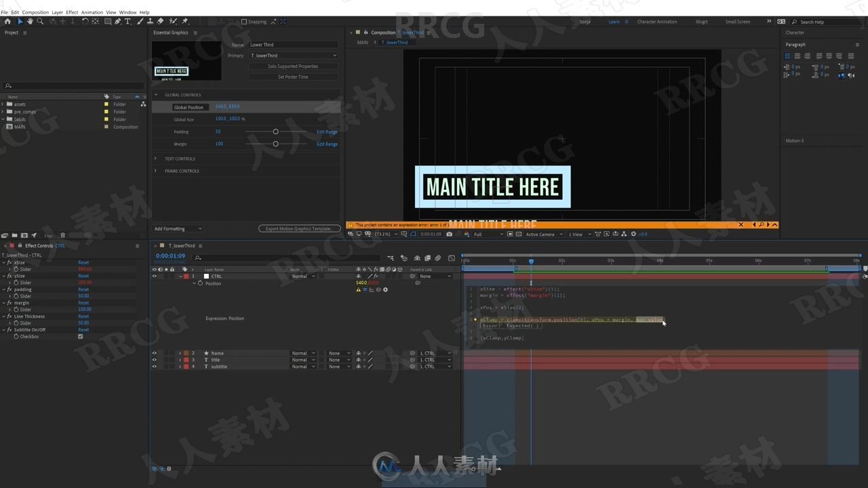868x488 pixels.
Task: Select the Rotation tool
Action: click(85, 22)
